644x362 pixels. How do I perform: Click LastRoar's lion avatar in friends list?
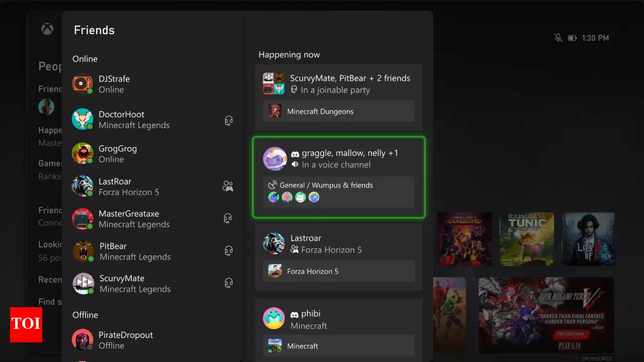coord(83,186)
